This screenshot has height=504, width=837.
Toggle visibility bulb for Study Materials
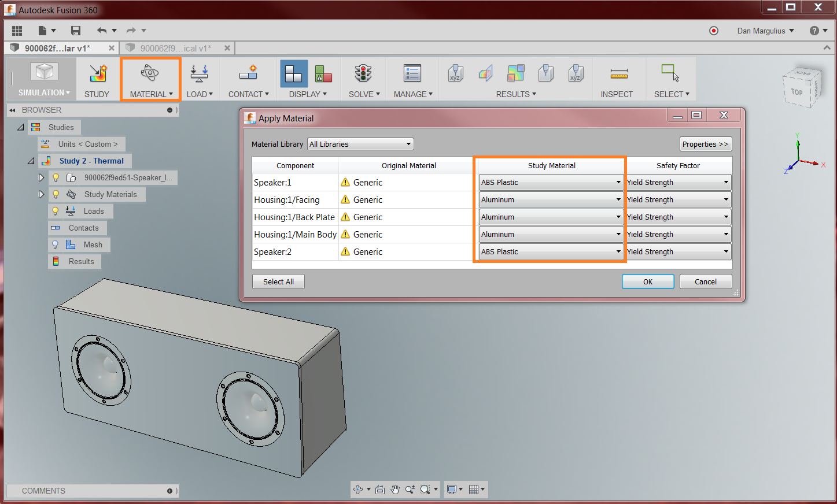56,194
